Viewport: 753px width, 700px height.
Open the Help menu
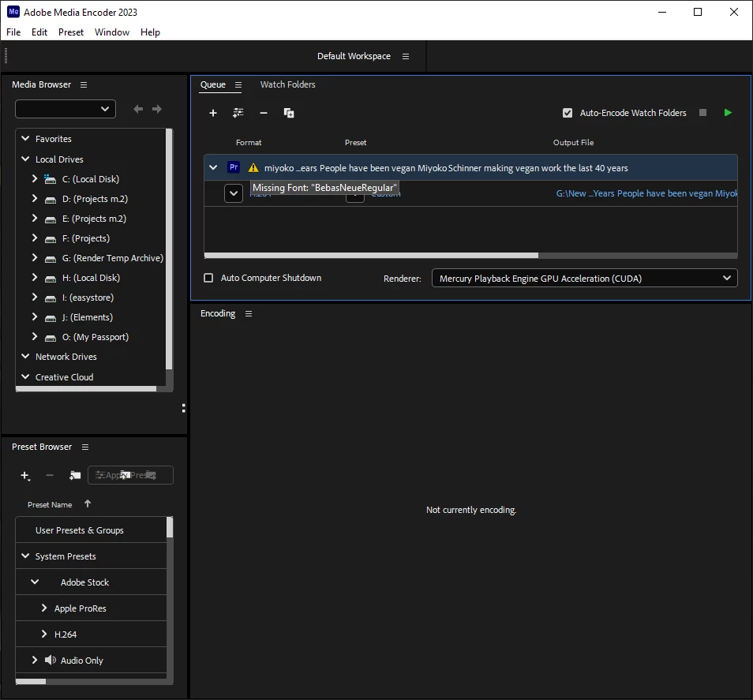click(x=150, y=32)
